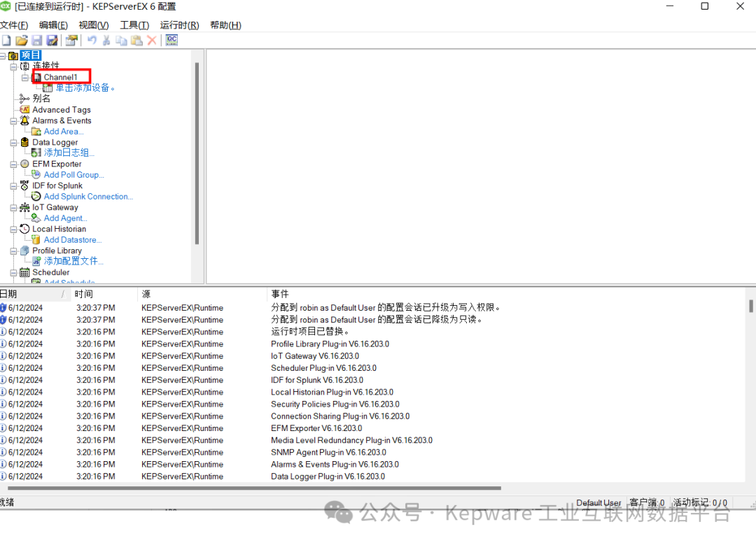Click the Data Logger database icon

pyautogui.click(x=24, y=142)
